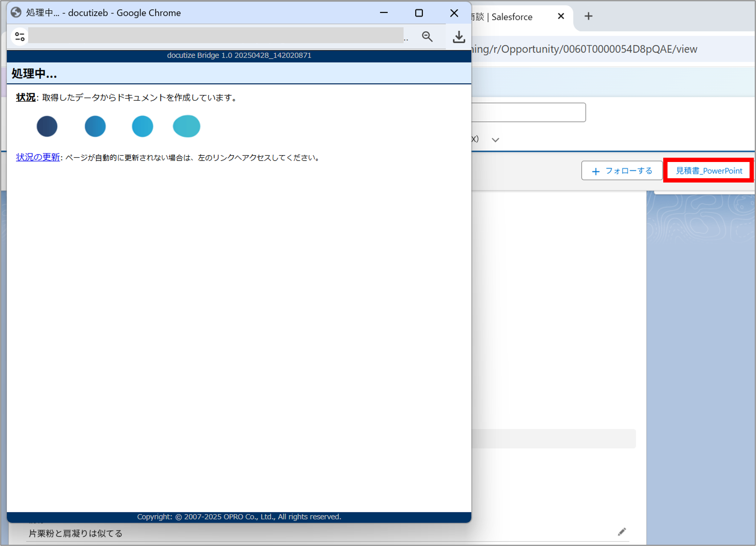Maximize the docutizeb popup window

click(x=419, y=13)
